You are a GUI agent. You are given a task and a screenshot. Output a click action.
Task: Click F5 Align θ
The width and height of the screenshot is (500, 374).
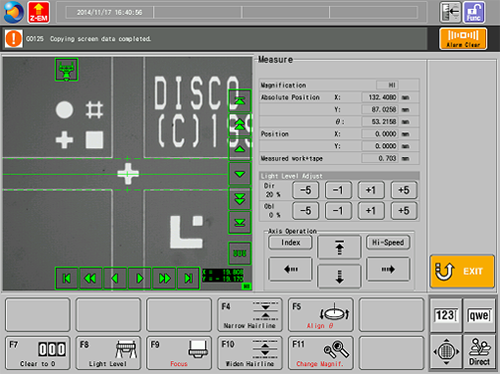320,315
